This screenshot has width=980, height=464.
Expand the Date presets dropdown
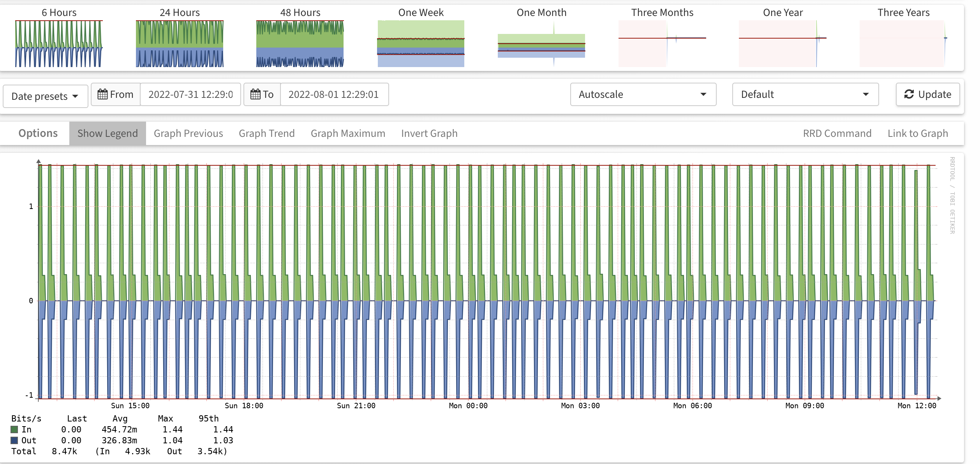[45, 96]
